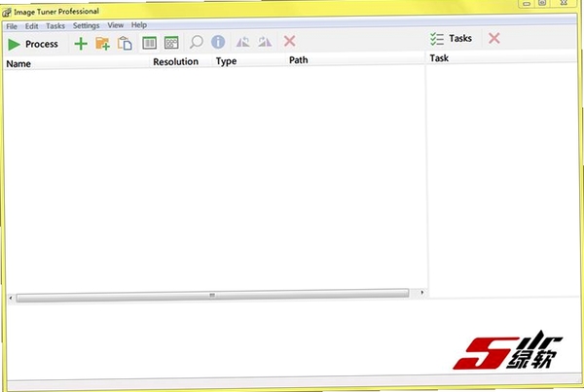Paste images from the clipboard
584x392 pixels.
coord(125,43)
